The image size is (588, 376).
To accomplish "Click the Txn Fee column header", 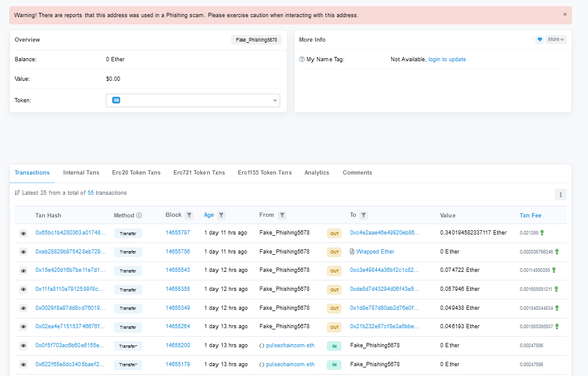I will click(x=530, y=216).
